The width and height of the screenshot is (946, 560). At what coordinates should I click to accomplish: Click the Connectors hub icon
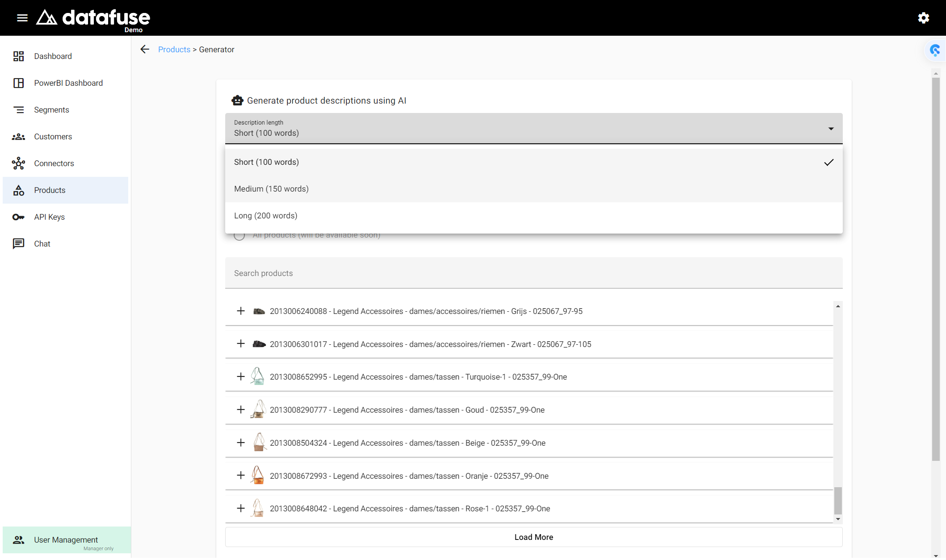pyautogui.click(x=18, y=163)
